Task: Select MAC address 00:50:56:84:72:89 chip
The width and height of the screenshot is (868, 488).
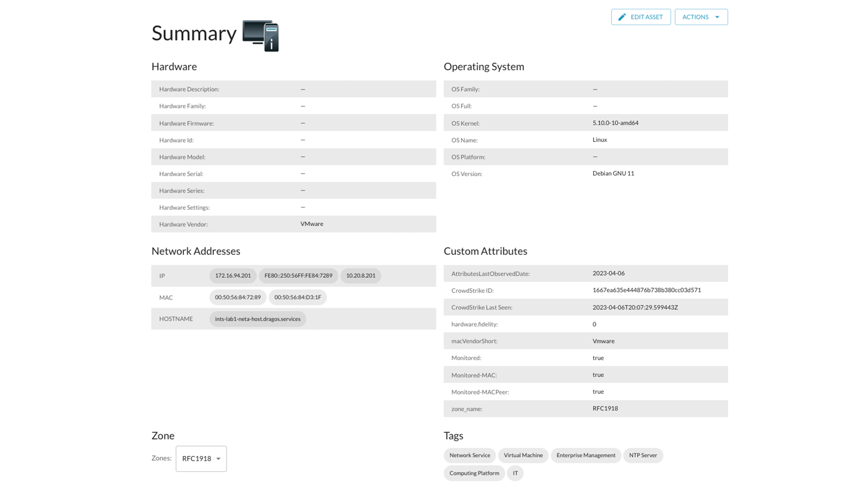Action: click(x=238, y=297)
